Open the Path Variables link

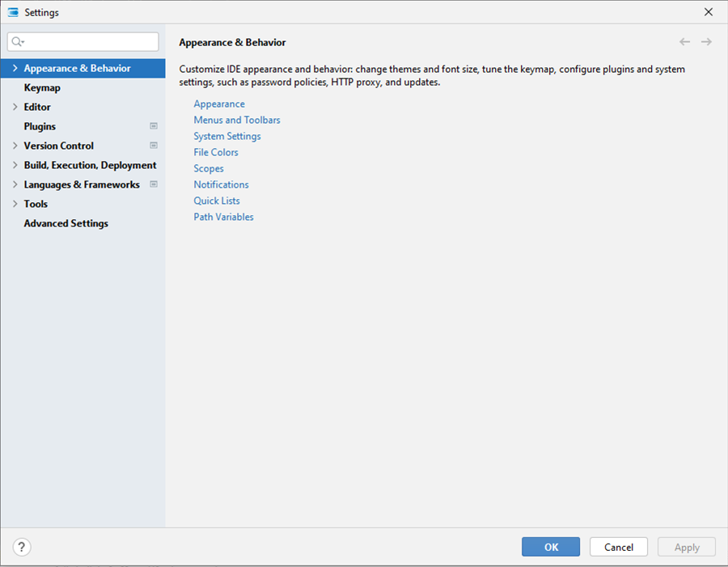(x=223, y=217)
